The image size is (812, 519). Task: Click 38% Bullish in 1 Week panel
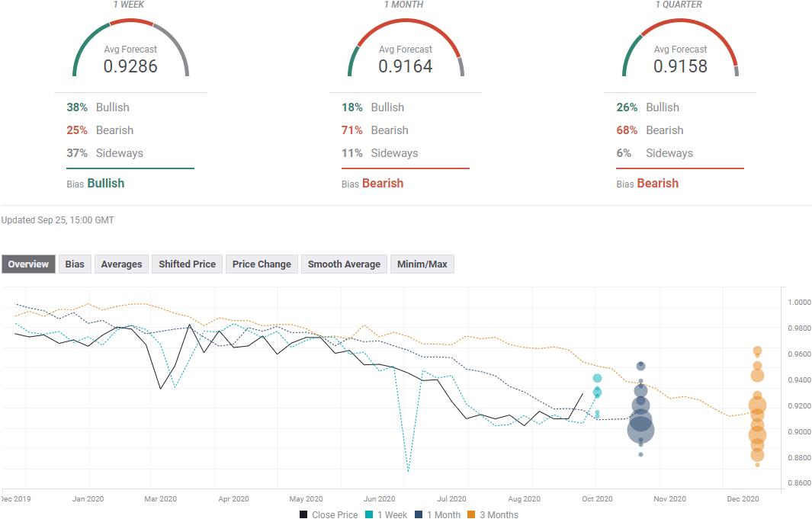pyautogui.click(x=98, y=107)
